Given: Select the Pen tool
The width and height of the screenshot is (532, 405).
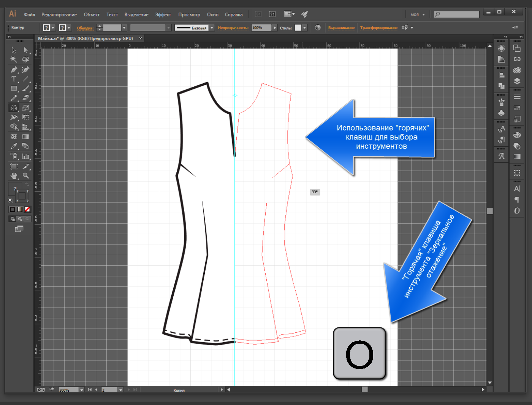Looking at the screenshot, I should click(14, 69).
